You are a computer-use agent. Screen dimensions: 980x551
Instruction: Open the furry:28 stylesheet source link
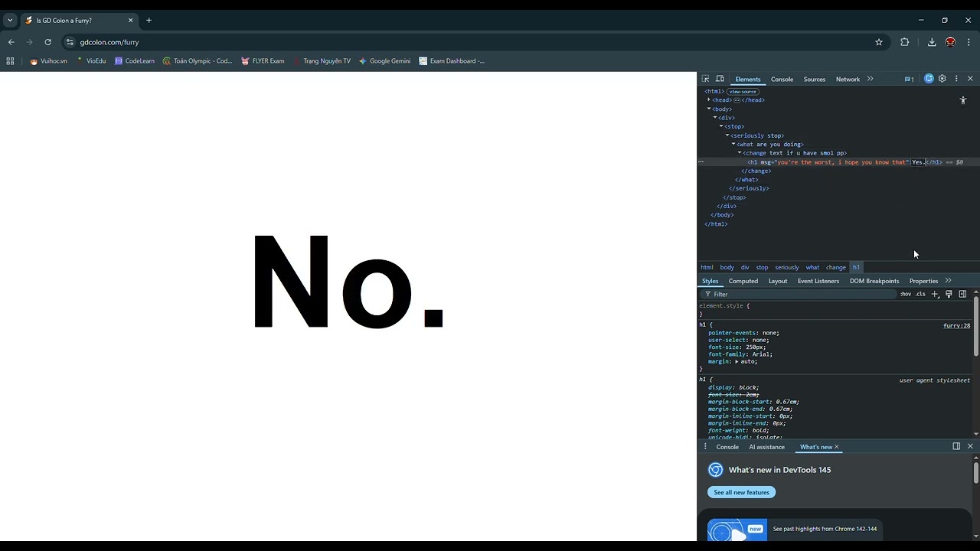click(956, 326)
